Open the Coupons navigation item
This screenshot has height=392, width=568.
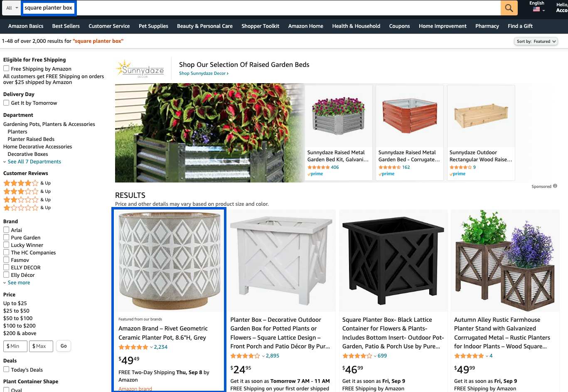tap(399, 26)
